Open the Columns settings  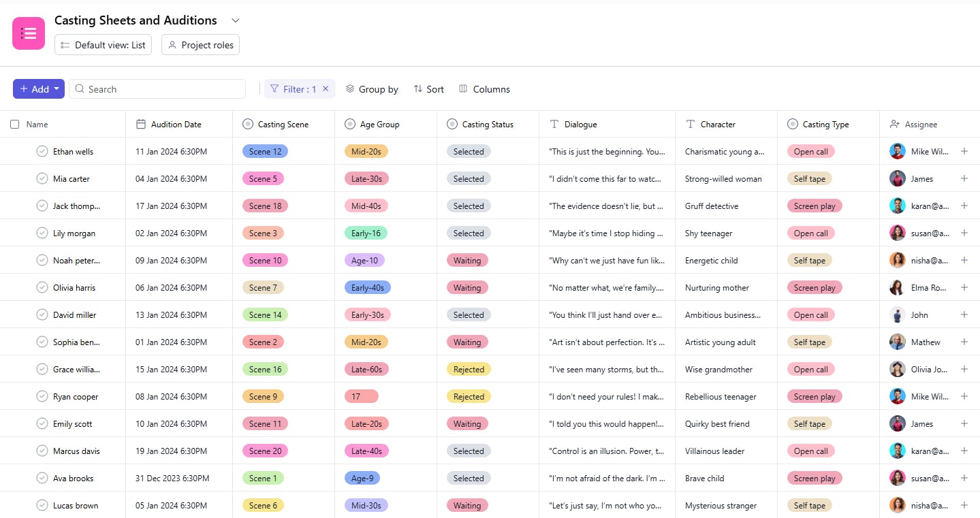[484, 89]
